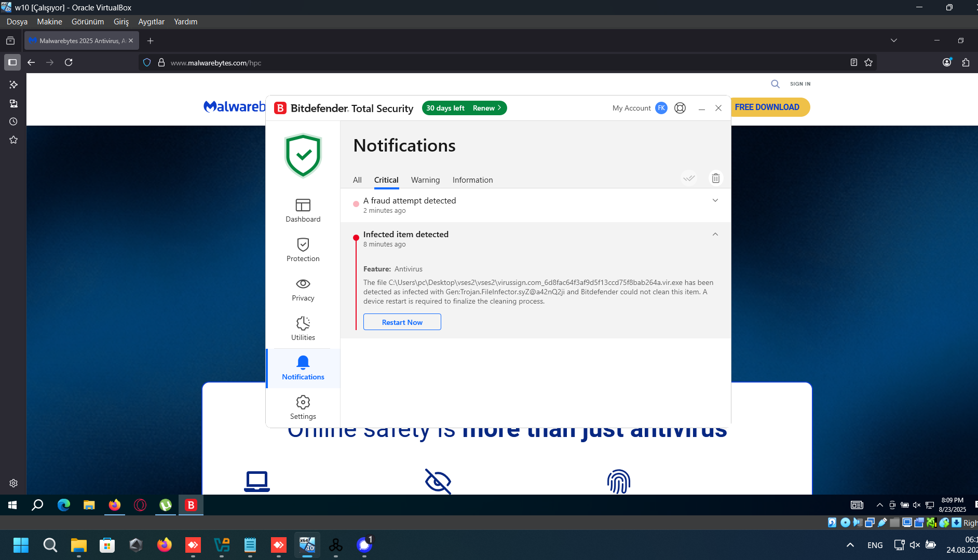Image resolution: width=978 pixels, height=560 pixels.
Task: Open reader view icon in address bar
Action: (x=853, y=62)
